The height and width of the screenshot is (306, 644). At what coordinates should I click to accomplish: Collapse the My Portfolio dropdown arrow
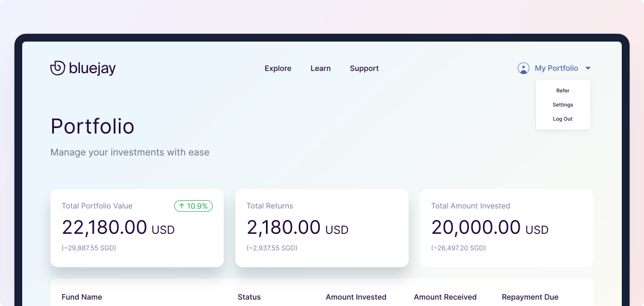pos(588,68)
